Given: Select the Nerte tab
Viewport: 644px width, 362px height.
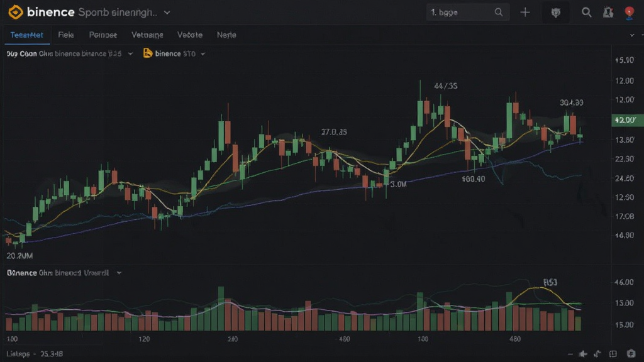Looking at the screenshot, I should pos(226,35).
